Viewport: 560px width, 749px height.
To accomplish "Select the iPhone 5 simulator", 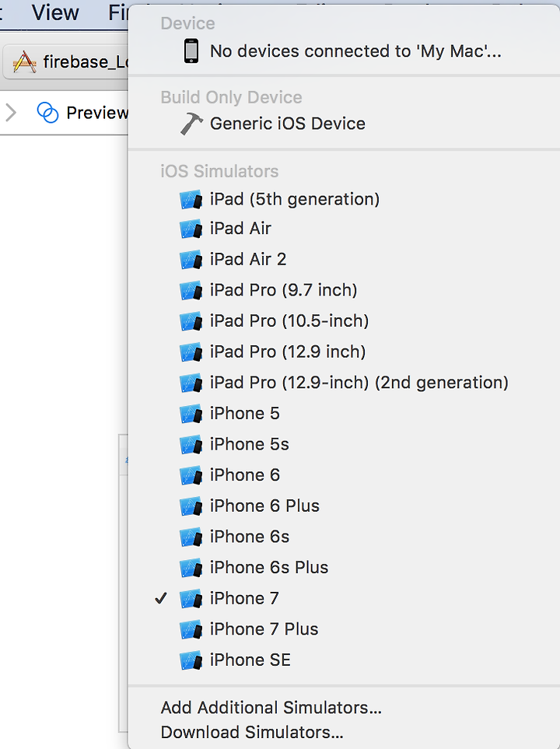I will tap(344, 414).
